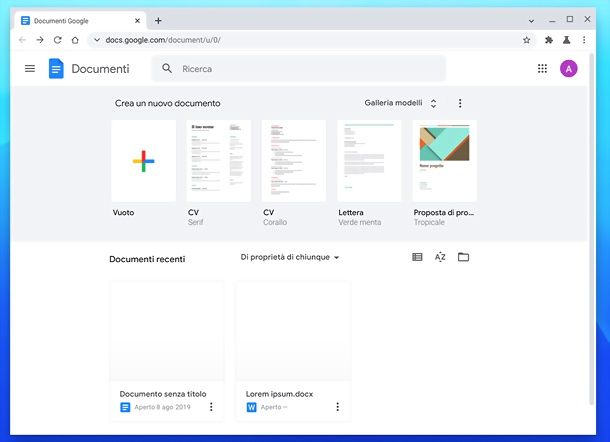
Task: Click the Documenti app title
Action: click(x=100, y=69)
